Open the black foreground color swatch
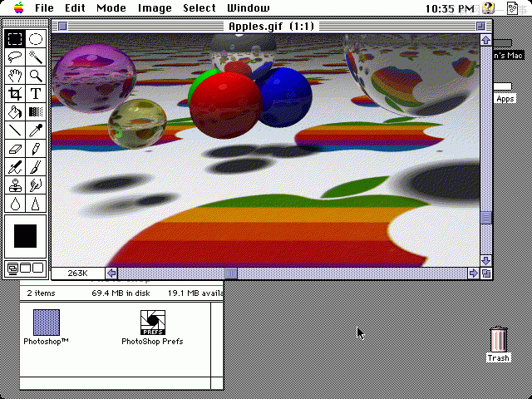 (25, 236)
